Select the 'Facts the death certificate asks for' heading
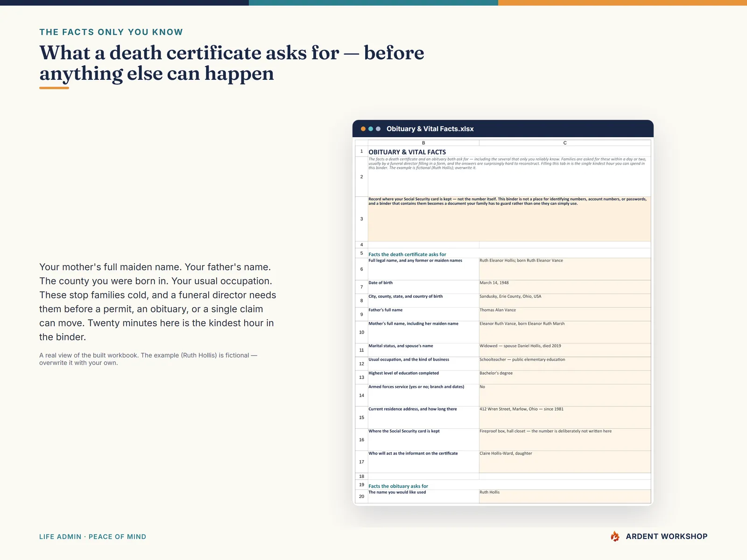 pos(407,254)
